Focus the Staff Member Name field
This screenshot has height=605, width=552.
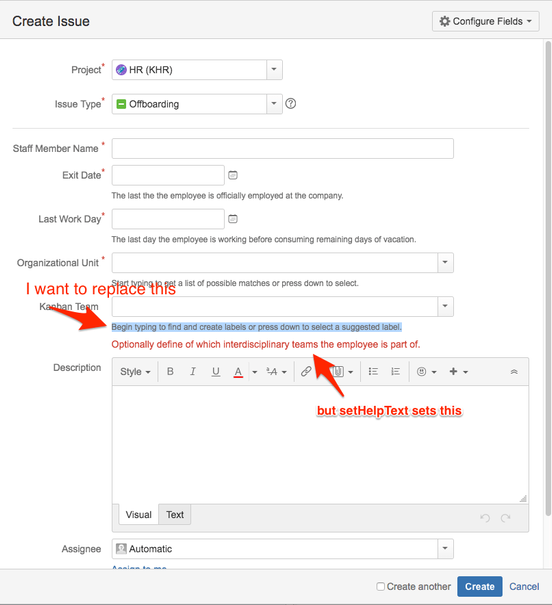(x=282, y=149)
